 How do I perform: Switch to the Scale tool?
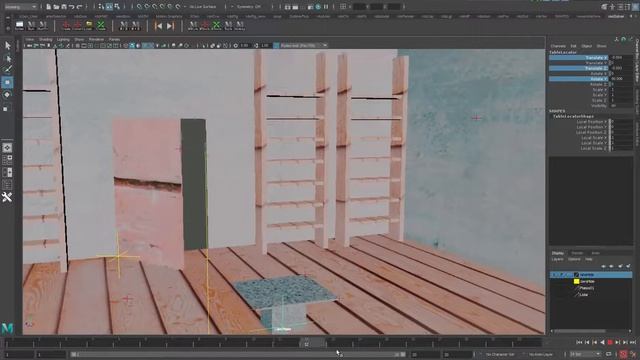click(x=6, y=109)
